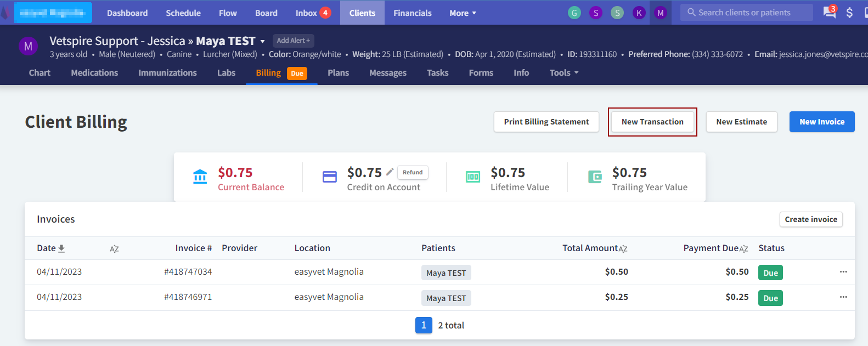Open the M user avatar in top bar
The image size is (868, 346).
(660, 13)
